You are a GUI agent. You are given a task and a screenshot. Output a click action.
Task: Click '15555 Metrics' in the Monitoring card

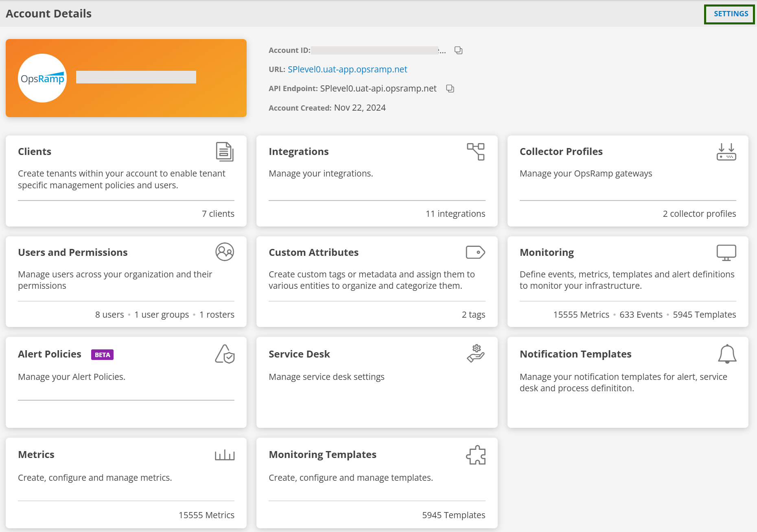click(581, 315)
